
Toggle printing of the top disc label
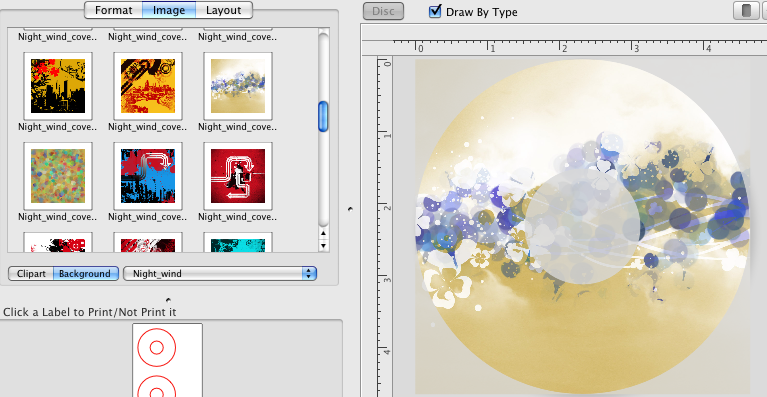[157, 348]
